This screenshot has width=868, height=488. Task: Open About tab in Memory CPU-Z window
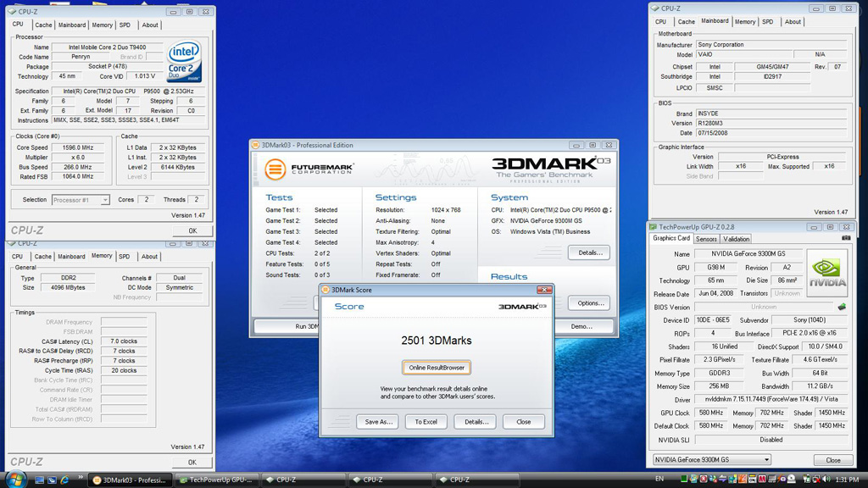click(x=149, y=257)
